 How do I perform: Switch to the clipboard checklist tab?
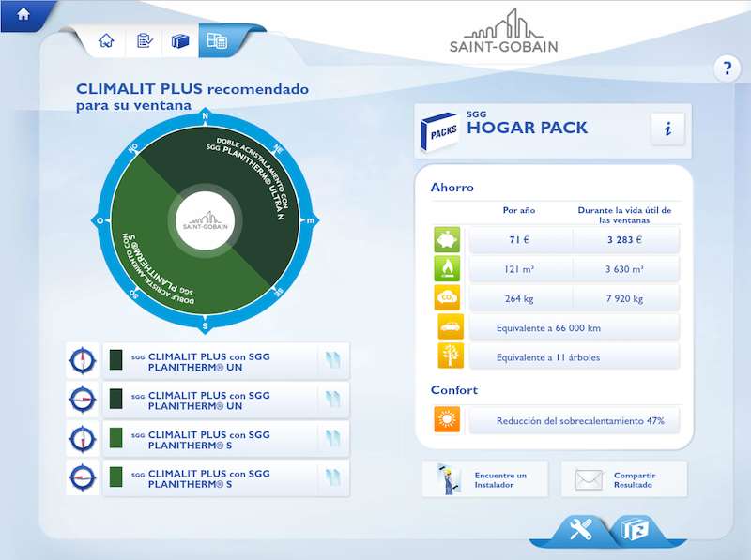(x=144, y=41)
